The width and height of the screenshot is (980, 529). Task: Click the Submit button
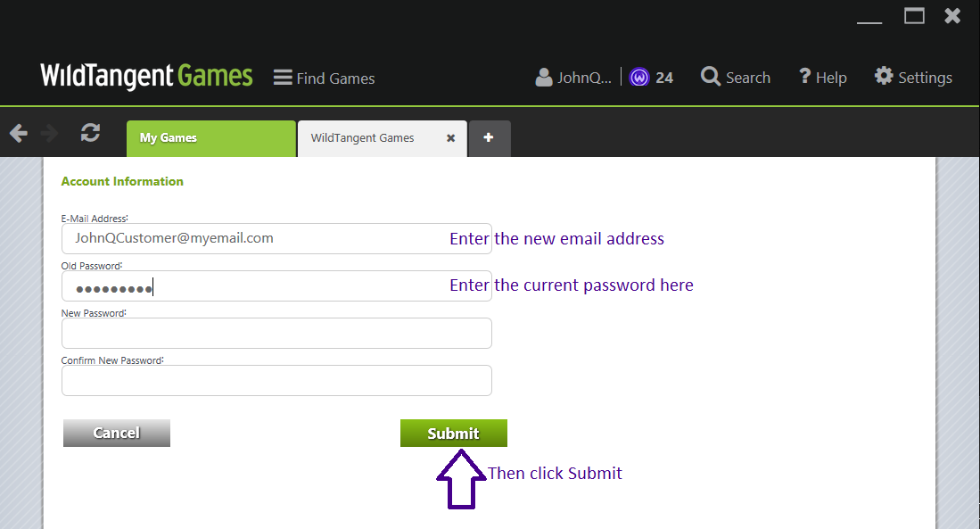tap(453, 433)
